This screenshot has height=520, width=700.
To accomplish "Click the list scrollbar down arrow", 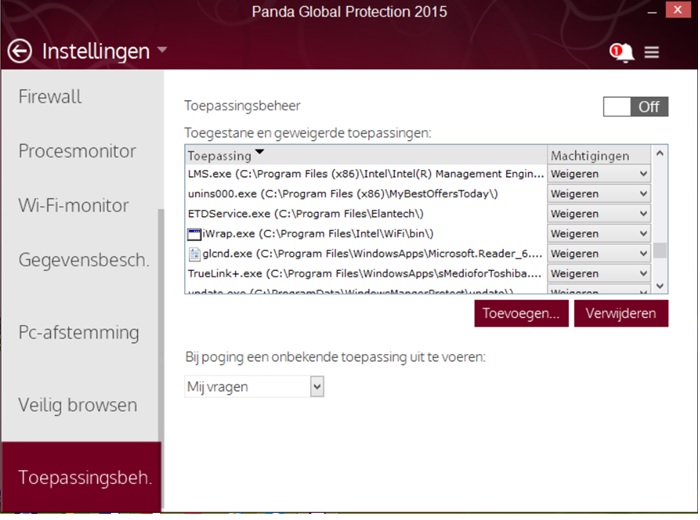I will (x=660, y=286).
